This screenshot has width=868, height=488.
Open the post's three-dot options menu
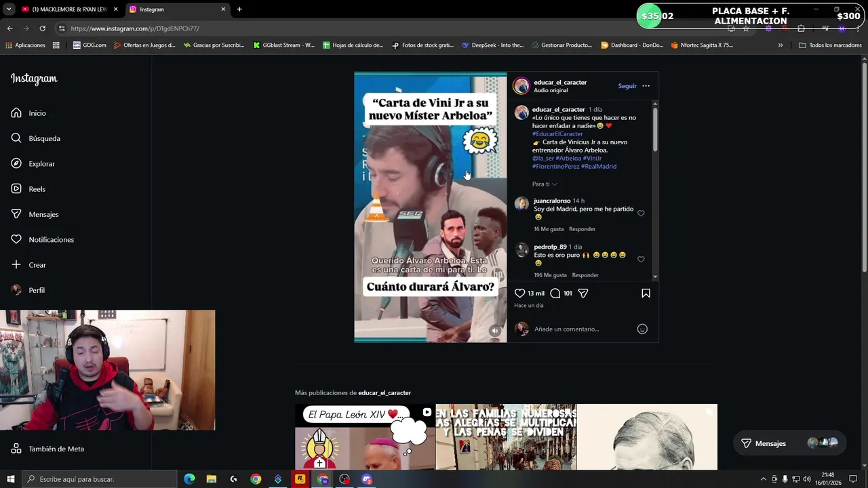click(x=646, y=86)
